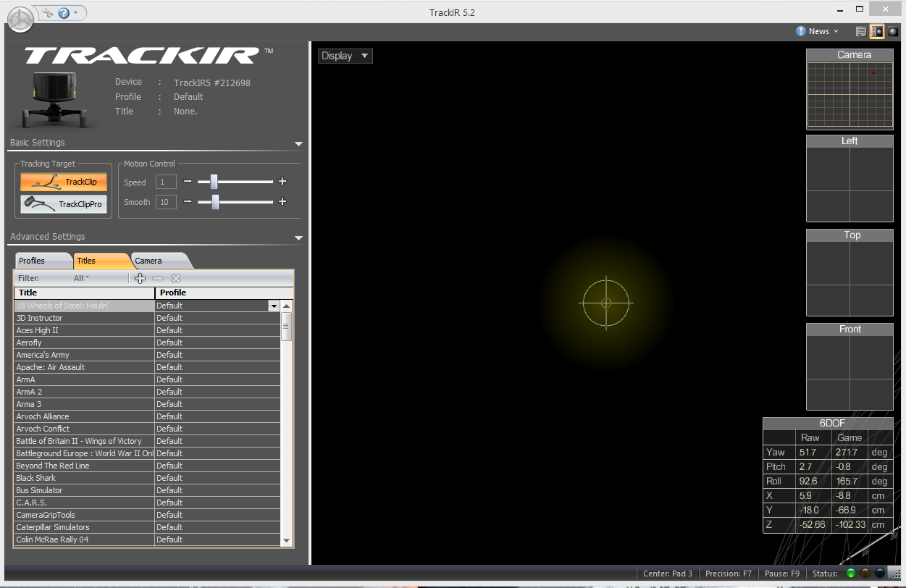Image resolution: width=906 pixels, height=588 pixels.
Task: Increase Smooth with plus button
Action: tap(282, 201)
